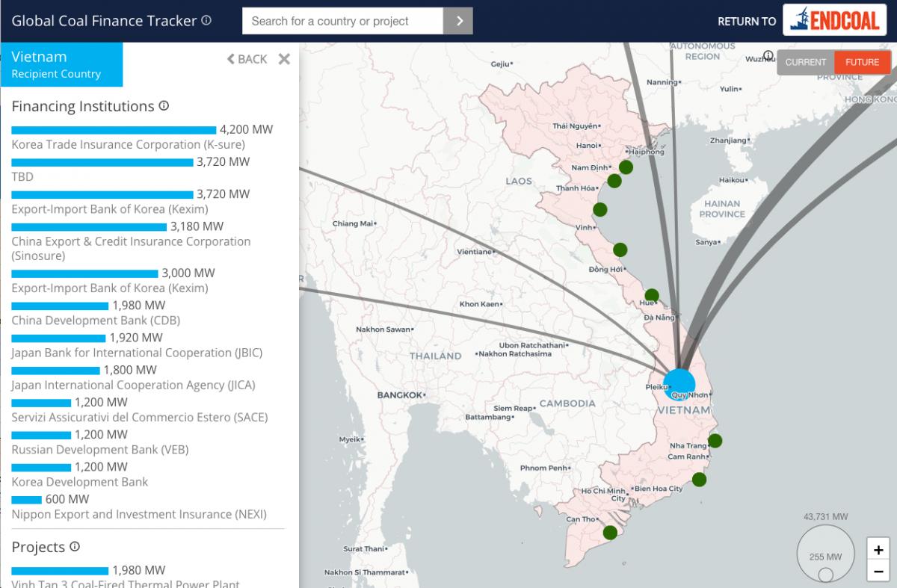Zoom in on the map
This screenshot has height=588, width=897.
(878, 550)
